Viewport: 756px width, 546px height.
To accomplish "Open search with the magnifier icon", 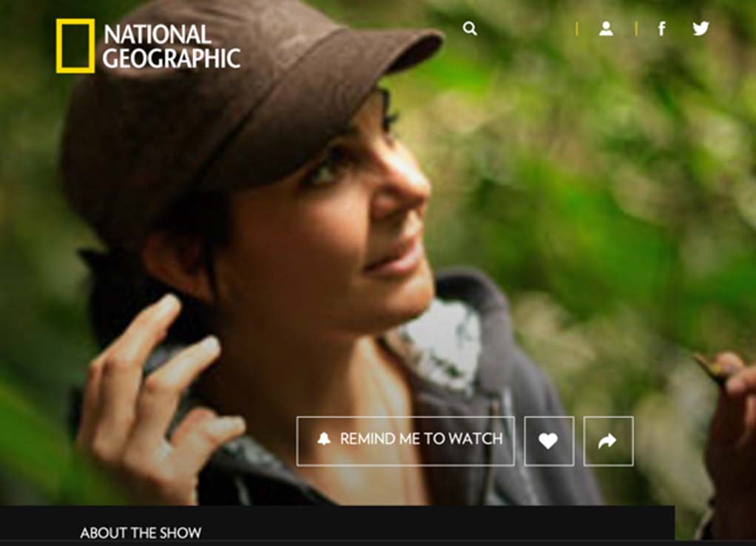I will (470, 28).
